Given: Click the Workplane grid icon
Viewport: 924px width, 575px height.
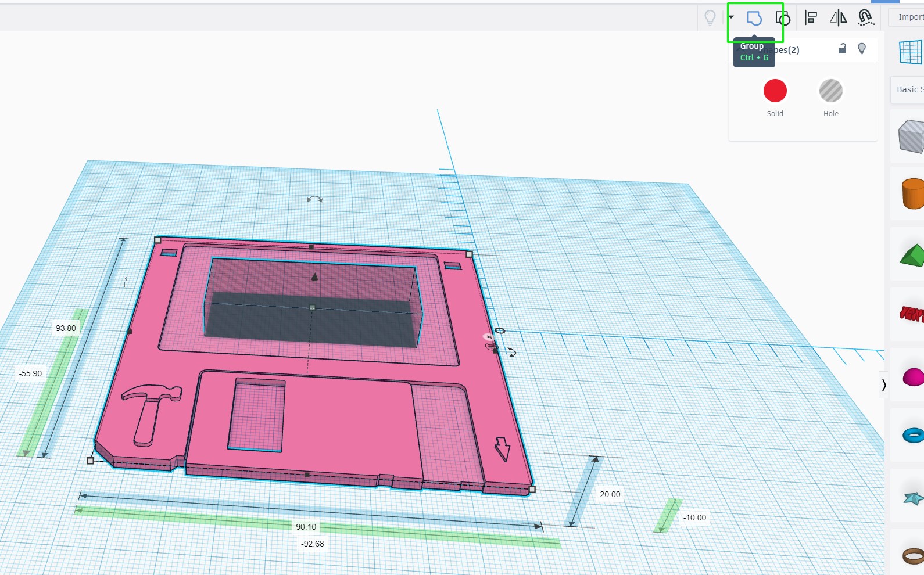Looking at the screenshot, I should 911,52.
